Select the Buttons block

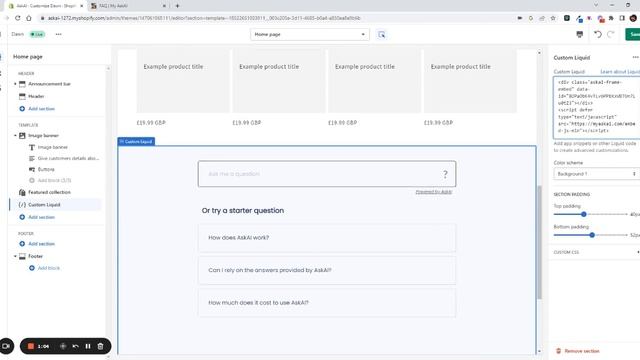click(x=46, y=169)
